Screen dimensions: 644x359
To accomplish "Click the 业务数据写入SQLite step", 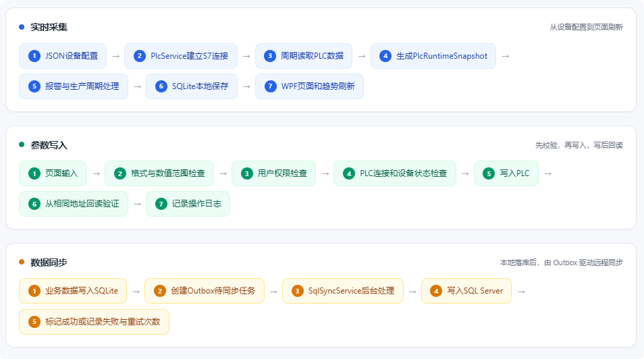I will tap(73, 291).
